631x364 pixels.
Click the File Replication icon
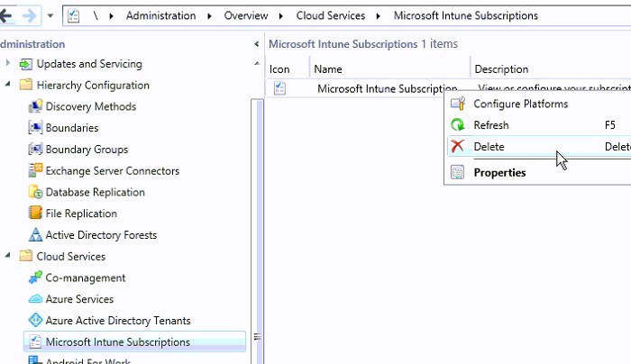(35, 213)
